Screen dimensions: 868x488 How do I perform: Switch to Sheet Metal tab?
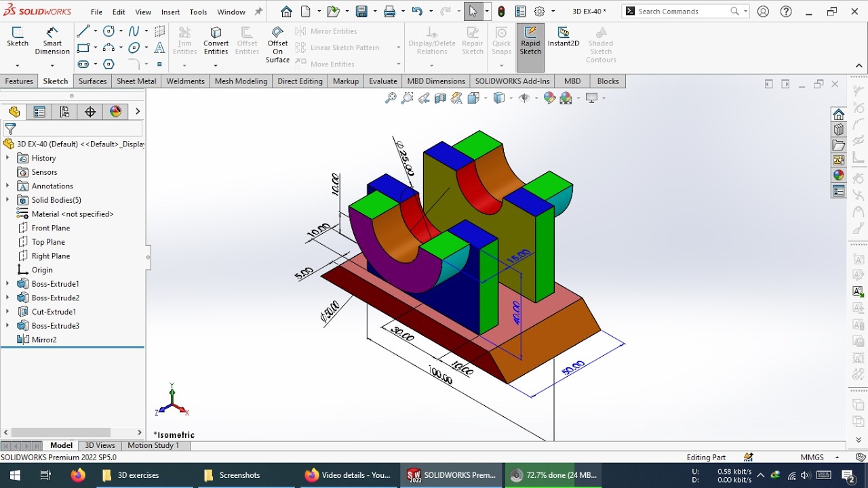(136, 81)
